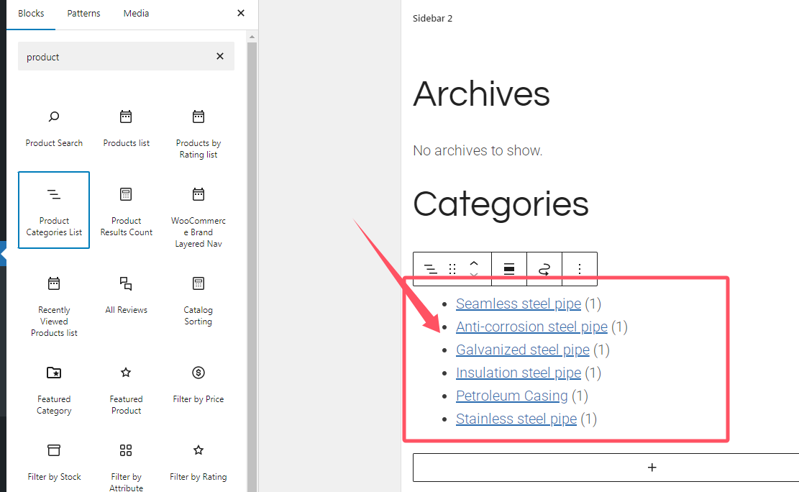Insert the Filter by Price block
Viewport: 799px width, 492px height.
198,385
